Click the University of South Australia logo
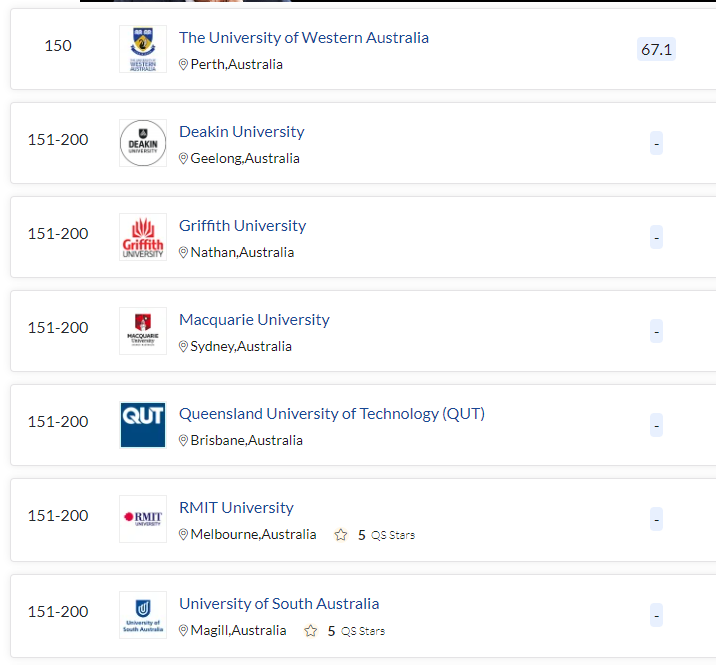The height and width of the screenshot is (665, 716). [x=143, y=615]
